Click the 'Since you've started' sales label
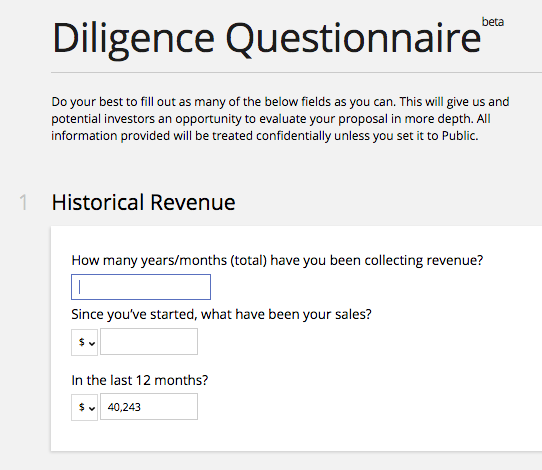542x470 pixels. 221,314
